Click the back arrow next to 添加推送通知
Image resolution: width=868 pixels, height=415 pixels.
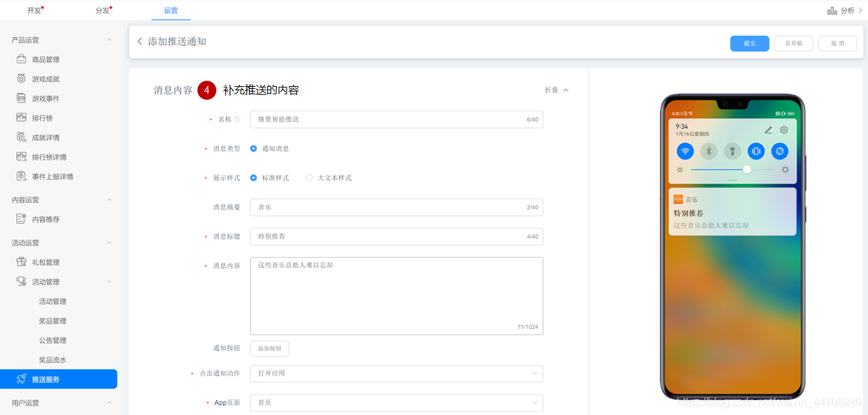click(139, 41)
